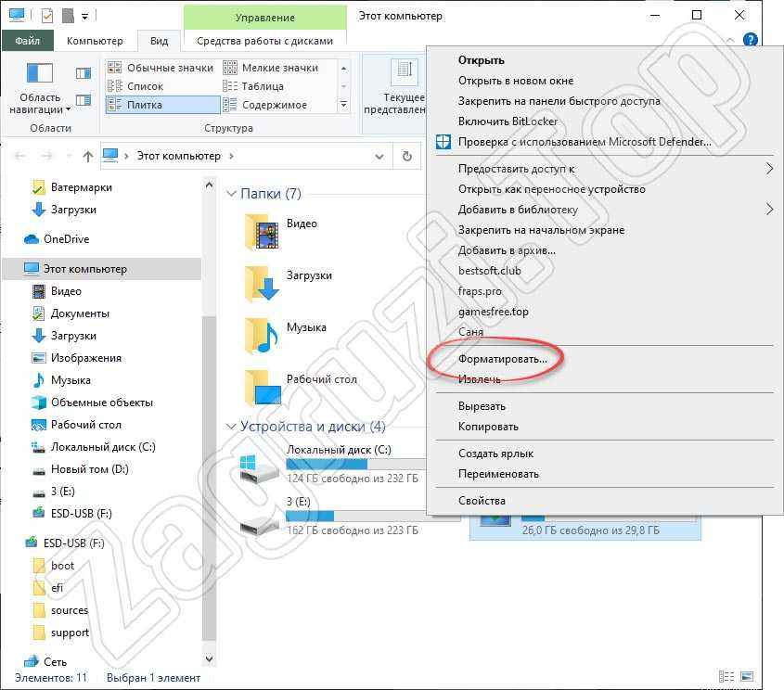
Task: Collapse the Папки (7) group
Action: click(x=231, y=194)
